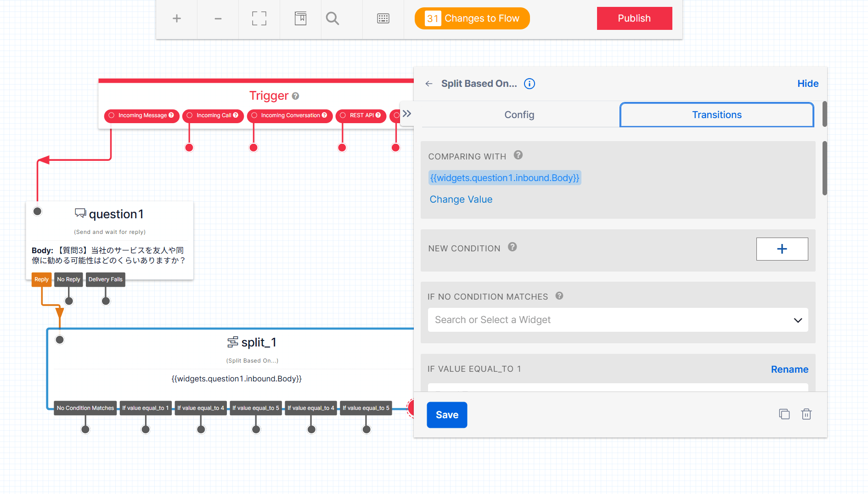Collapse panel with double chevron icon

(407, 114)
